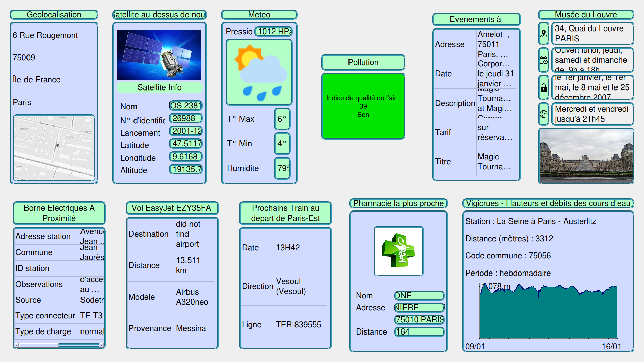Click the event Titre value Magic Tourna…
This screenshot has width=644, height=362.
496,162
